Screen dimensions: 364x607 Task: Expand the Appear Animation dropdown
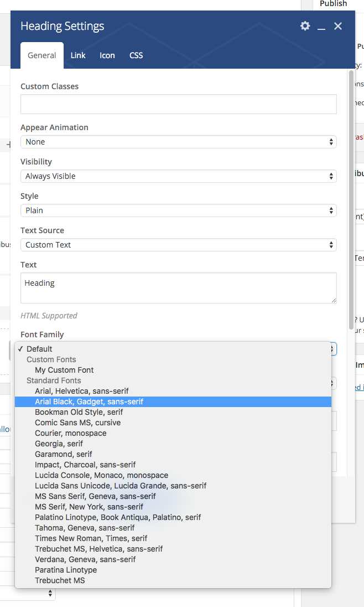click(x=178, y=142)
